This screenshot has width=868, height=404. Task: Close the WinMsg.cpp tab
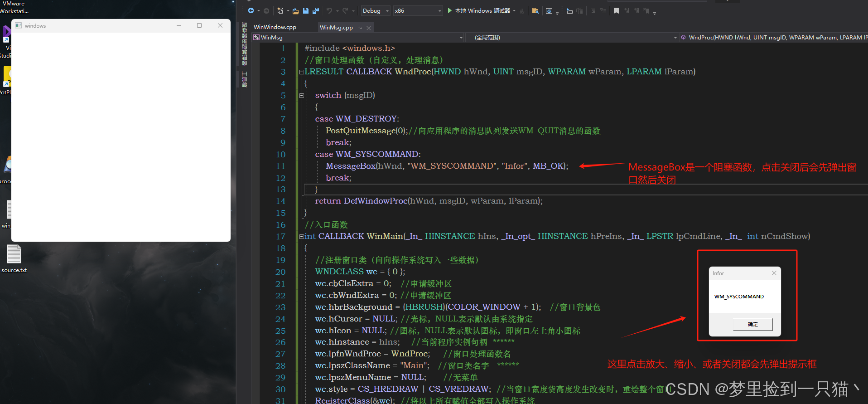click(369, 28)
